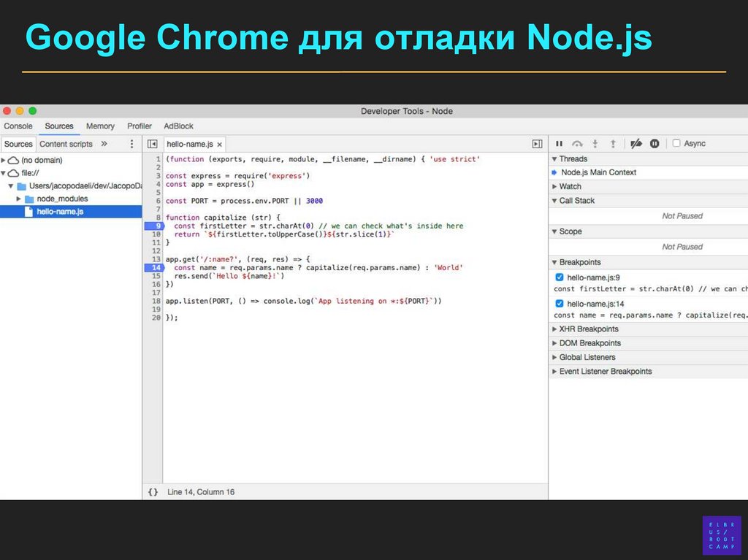Open the Profiler tab
The height and width of the screenshot is (560, 748).
(140, 126)
